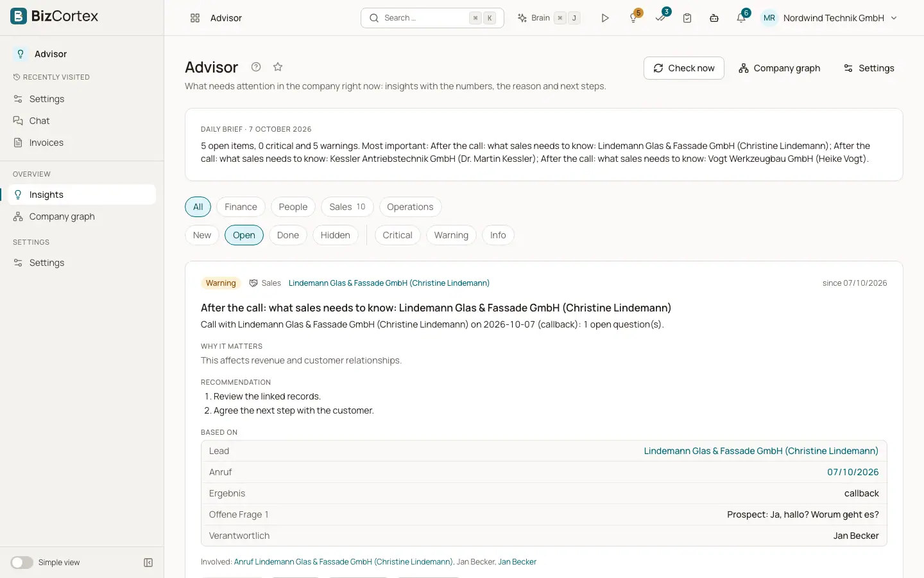
Task: Open Settings from page header
Action: click(869, 68)
